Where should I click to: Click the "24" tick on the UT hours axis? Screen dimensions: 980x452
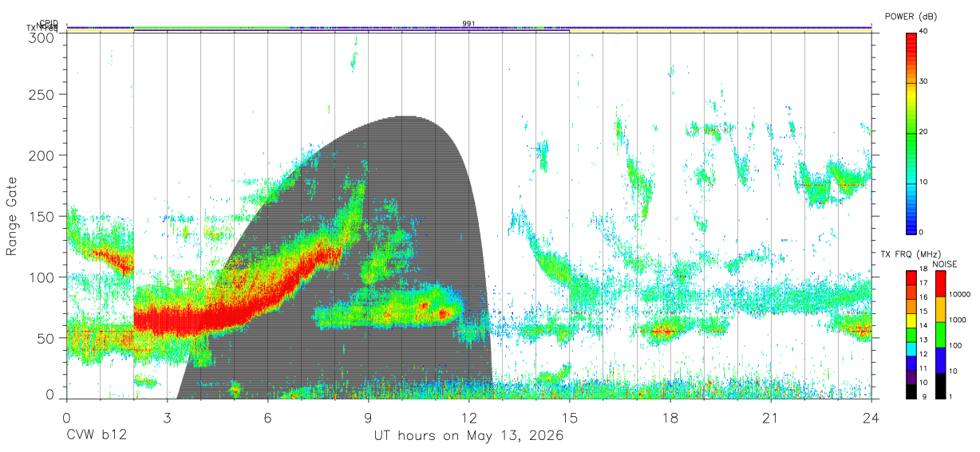[x=871, y=417]
